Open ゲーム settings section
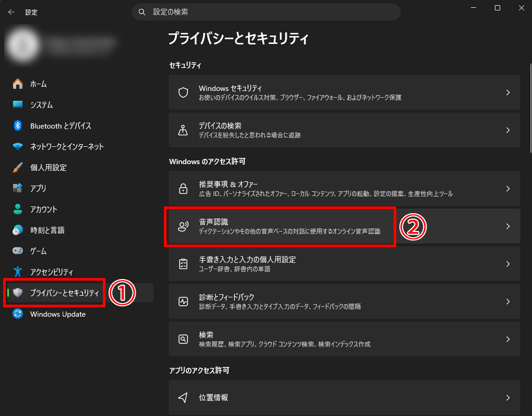The height and width of the screenshot is (416, 532). click(79, 251)
